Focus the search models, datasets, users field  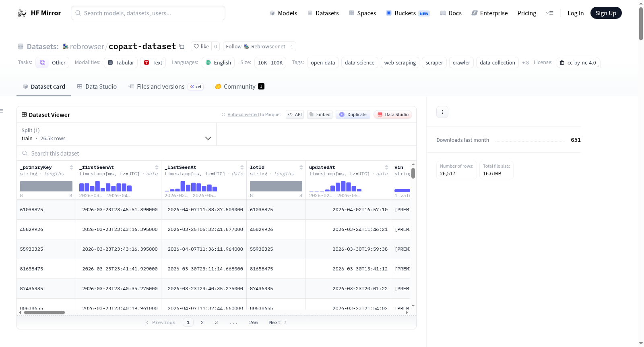click(148, 13)
